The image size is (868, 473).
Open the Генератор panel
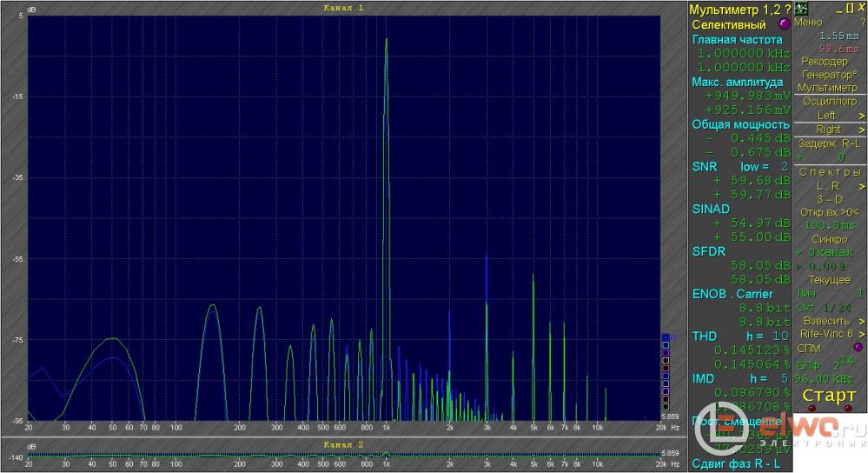coord(828,75)
